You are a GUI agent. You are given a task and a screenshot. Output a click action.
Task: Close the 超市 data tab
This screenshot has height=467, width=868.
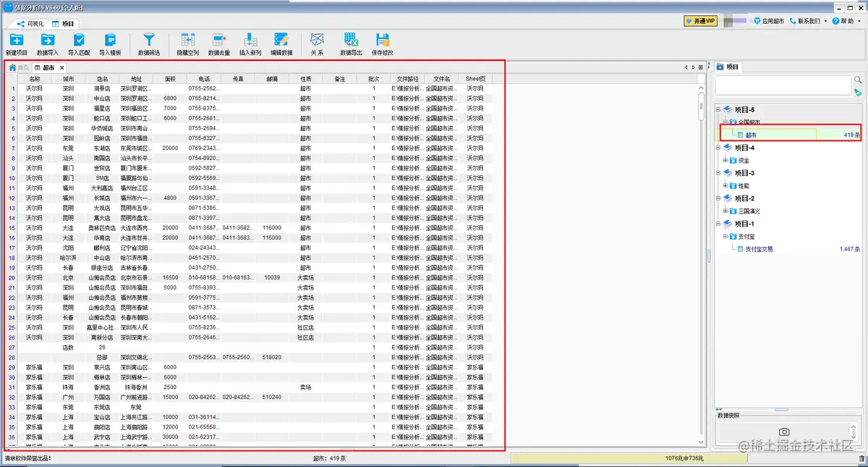coord(62,67)
